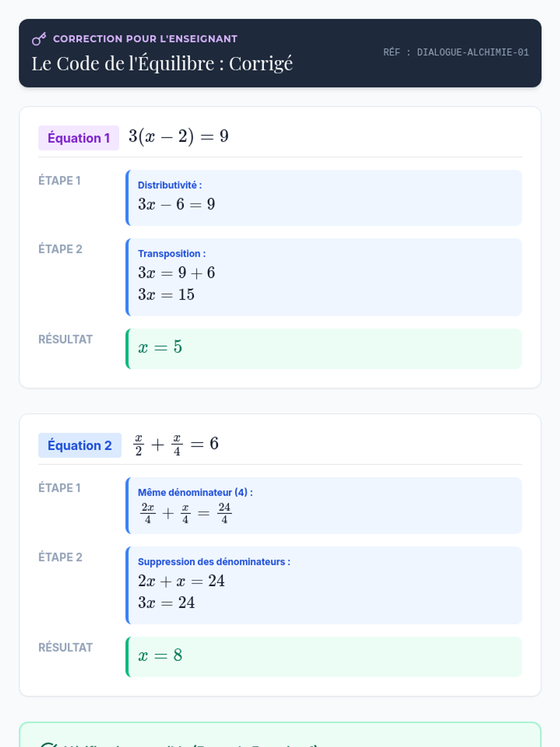Click the ÉTAPE 1 label under Équation 1
This screenshot has width=560, height=747.
coord(59,180)
